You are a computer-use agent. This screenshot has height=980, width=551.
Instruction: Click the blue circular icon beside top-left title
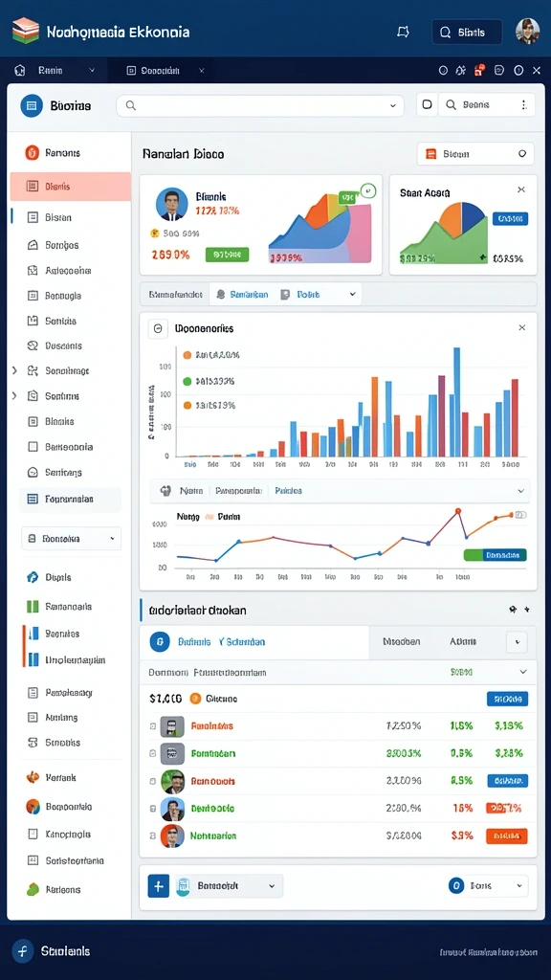(32, 105)
